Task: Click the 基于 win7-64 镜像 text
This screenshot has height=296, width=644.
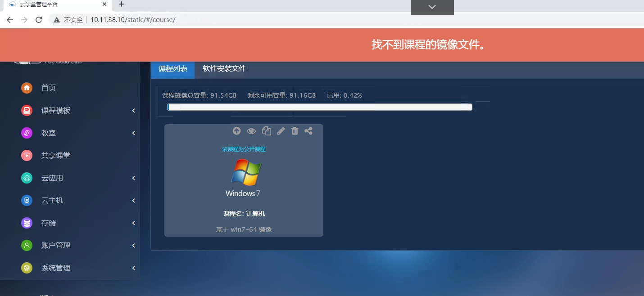Action: (244, 229)
